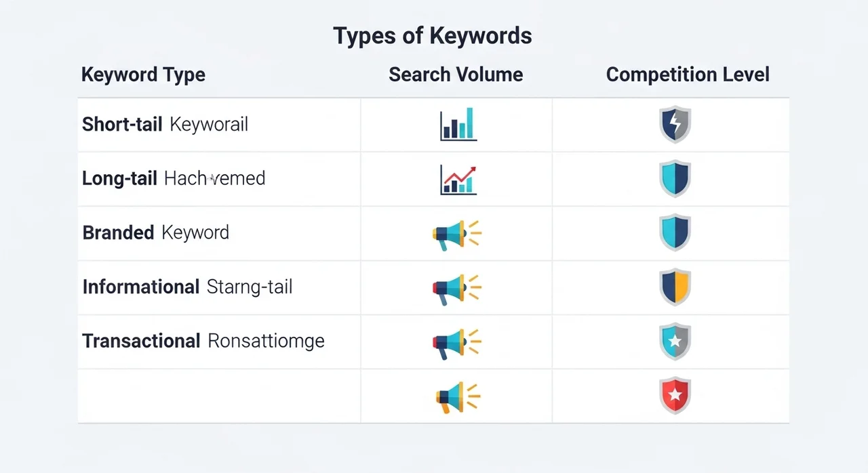Click the lightning bolt shield in Short-tail row
The height and width of the screenshot is (473, 868).
coord(675,125)
